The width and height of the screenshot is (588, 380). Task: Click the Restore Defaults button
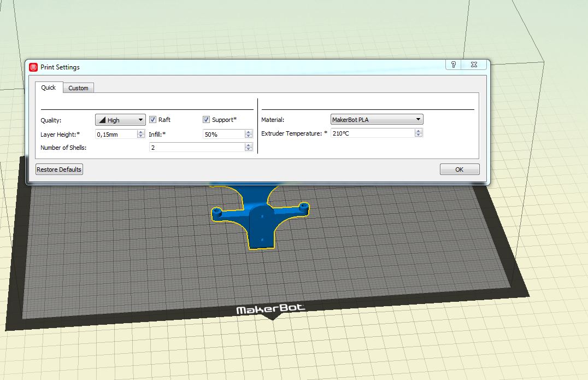(x=59, y=169)
